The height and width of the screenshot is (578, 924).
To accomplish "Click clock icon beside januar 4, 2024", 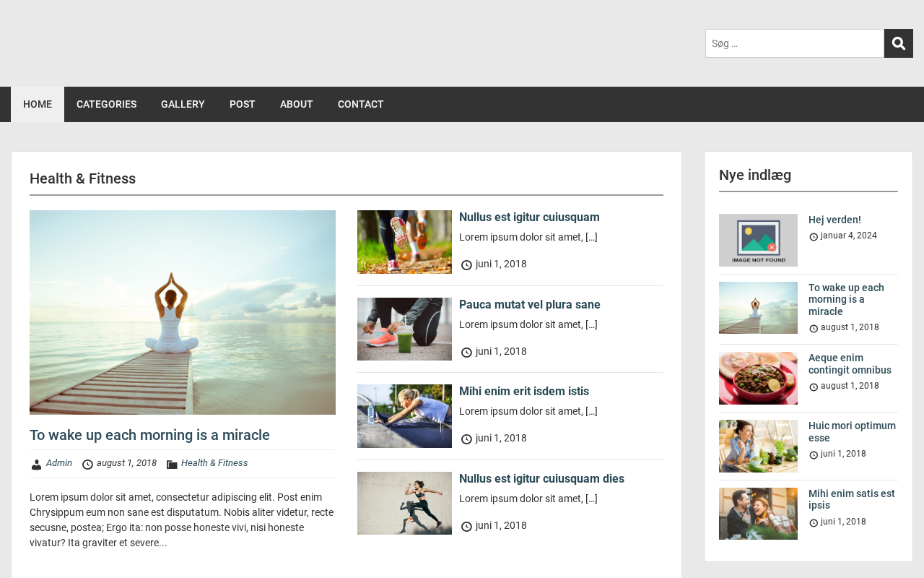I will [814, 237].
